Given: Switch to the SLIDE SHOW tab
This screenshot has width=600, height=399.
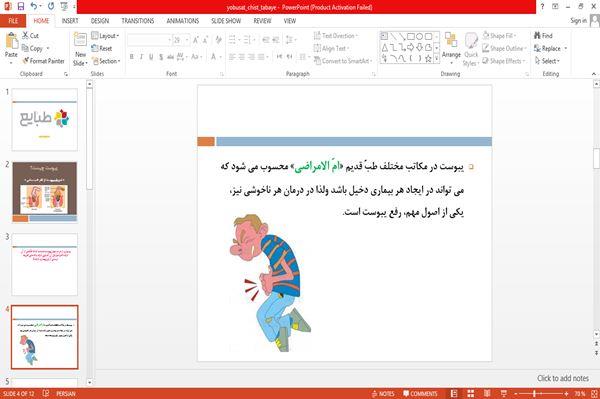Looking at the screenshot, I should (x=226, y=21).
